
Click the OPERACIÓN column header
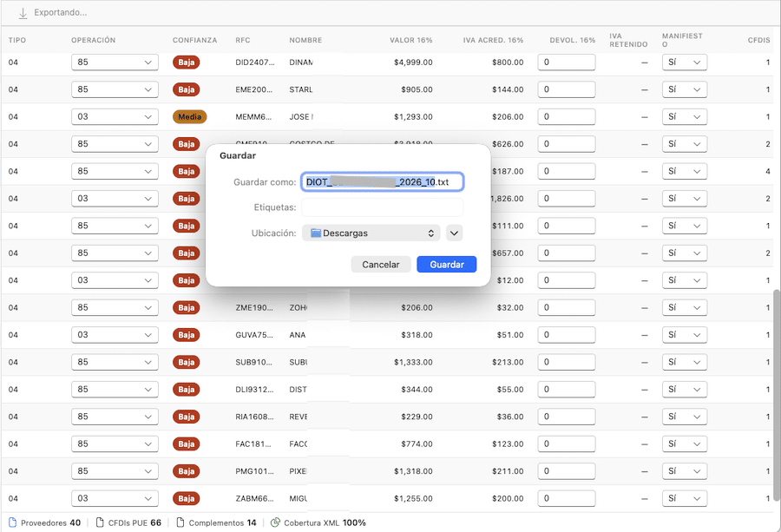(93, 40)
